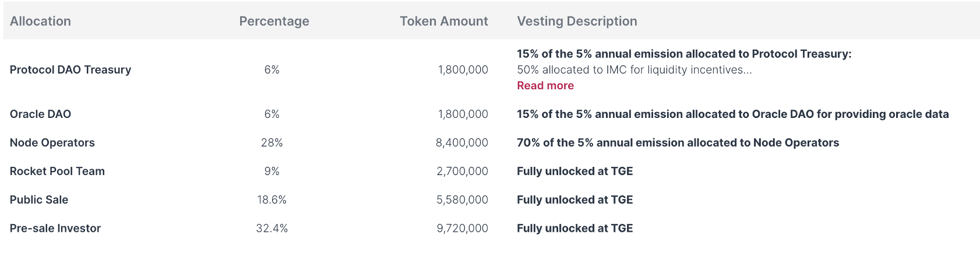Screen dimensions: 980x265
Task: Select the Node Operators row label
Action: (52, 143)
